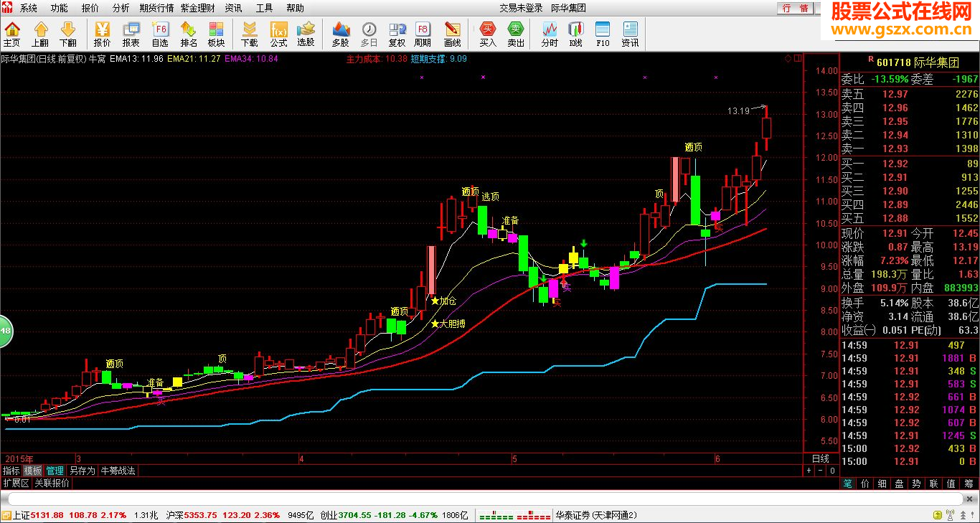
Task: Select the 笔 tick tab in quote panel
Action: (848, 483)
